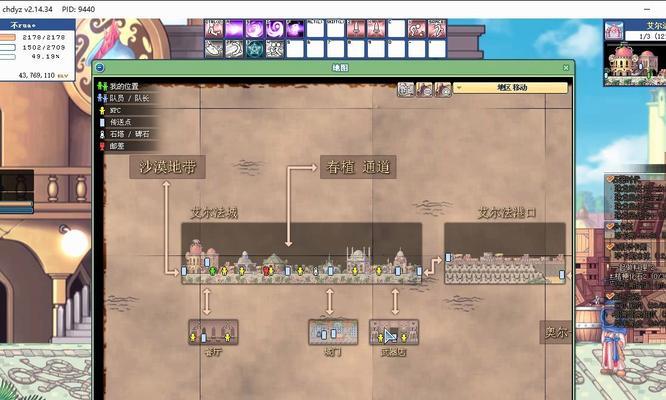This screenshot has width=666, height=400.
Task: Click the 艾尔法城 map title
Action: coord(214,213)
